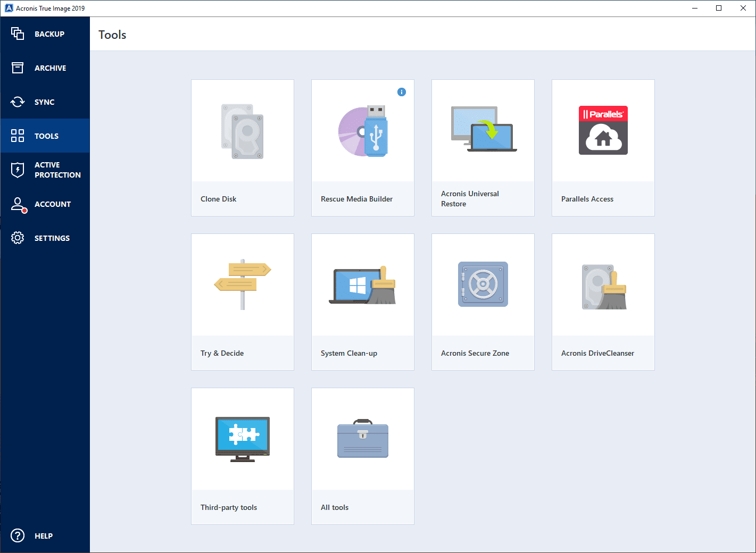The height and width of the screenshot is (553, 756).
Task: Click the Settings gear icon
Action: (x=18, y=238)
